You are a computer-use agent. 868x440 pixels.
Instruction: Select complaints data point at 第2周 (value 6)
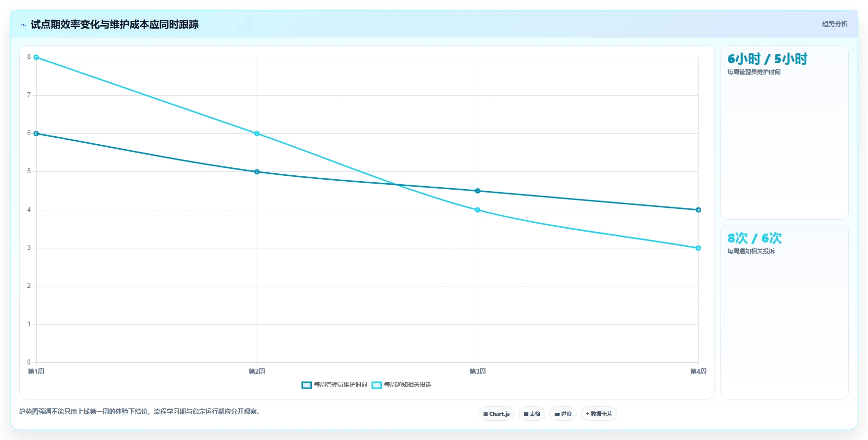click(257, 134)
